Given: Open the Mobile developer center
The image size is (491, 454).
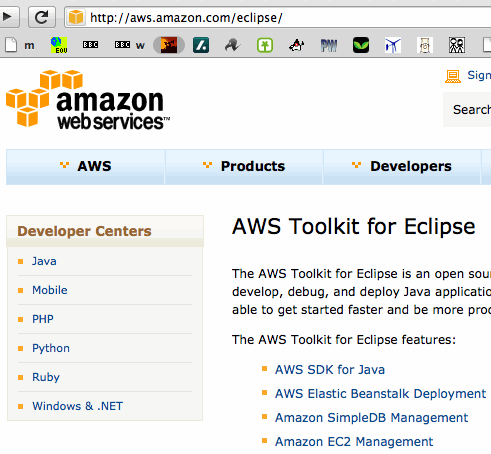Looking at the screenshot, I should click(x=50, y=290).
